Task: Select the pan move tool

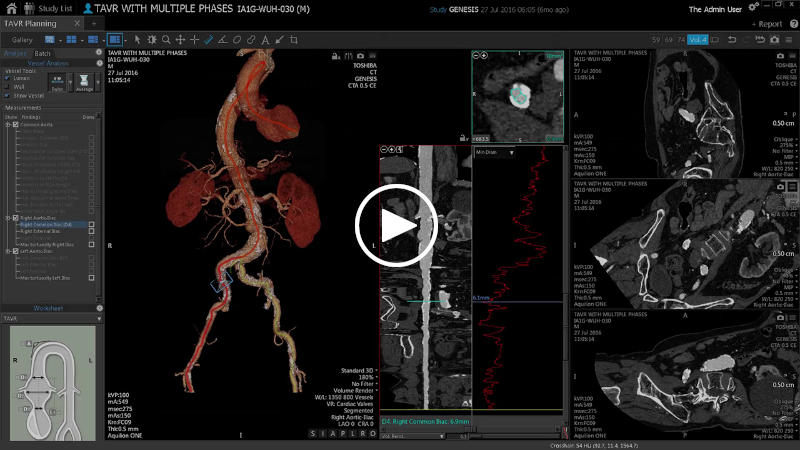Action: tap(180, 40)
